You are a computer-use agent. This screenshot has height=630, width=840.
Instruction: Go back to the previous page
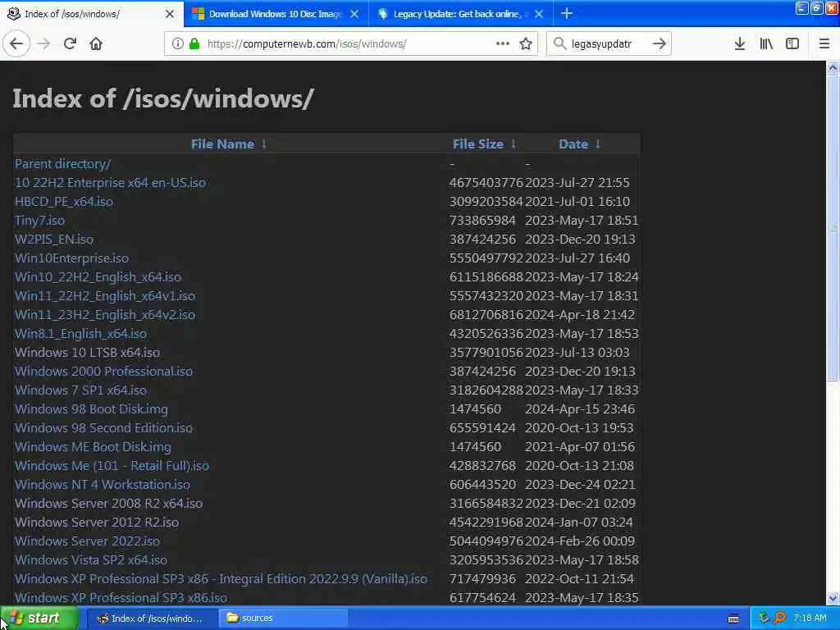tap(16, 44)
